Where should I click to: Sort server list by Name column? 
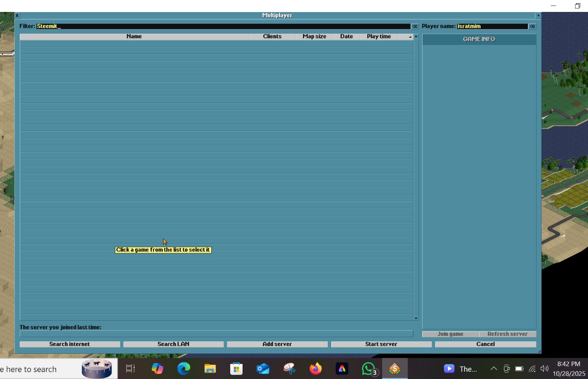click(x=134, y=37)
